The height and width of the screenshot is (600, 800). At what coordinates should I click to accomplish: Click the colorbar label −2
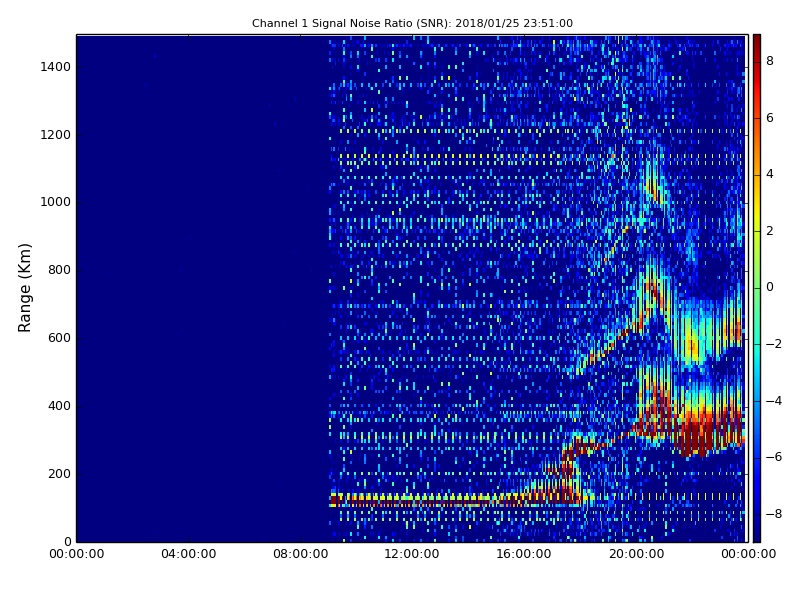point(774,344)
